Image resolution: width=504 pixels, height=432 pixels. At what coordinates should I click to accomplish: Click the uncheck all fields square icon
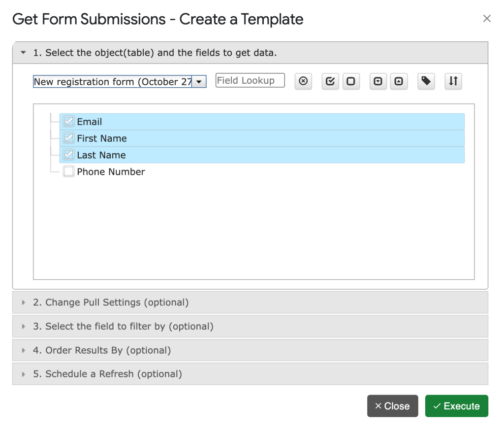tap(350, 82)
